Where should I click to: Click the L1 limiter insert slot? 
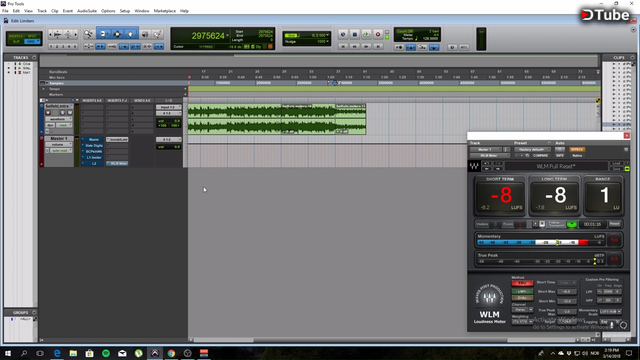click(x=93, y=158)
